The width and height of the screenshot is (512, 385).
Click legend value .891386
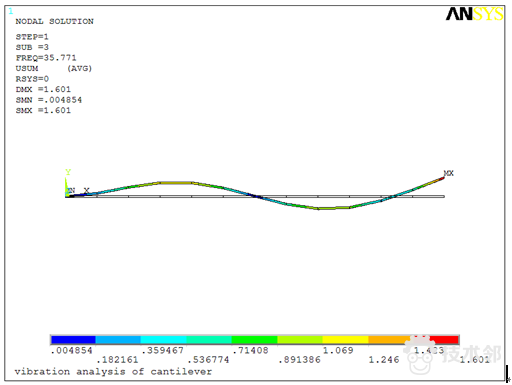click(x=300, y=360)
